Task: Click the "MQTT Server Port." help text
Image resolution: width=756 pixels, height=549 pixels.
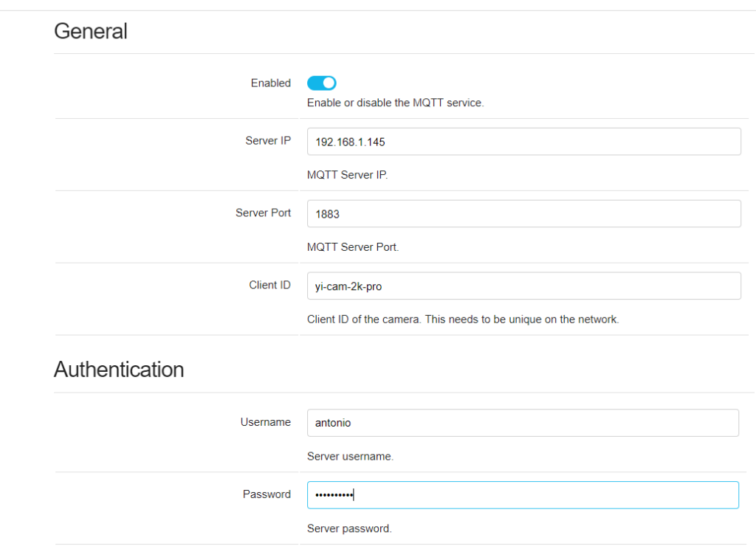Action: click(x=353, y=248)
